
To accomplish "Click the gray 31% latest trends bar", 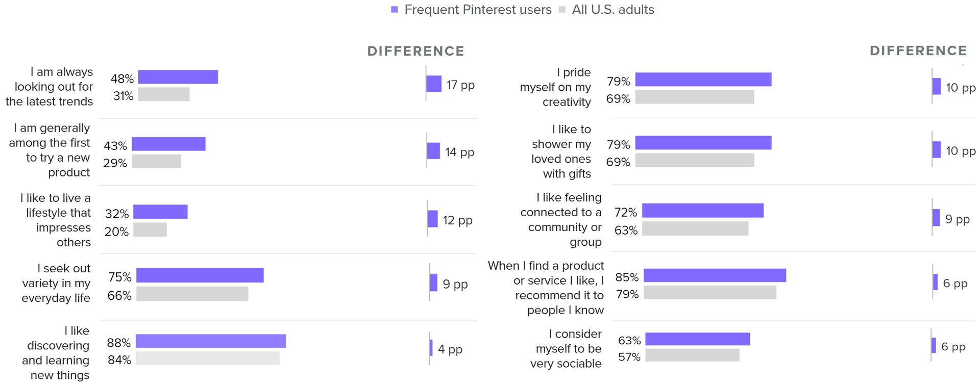I will click(x=164, y=94).
